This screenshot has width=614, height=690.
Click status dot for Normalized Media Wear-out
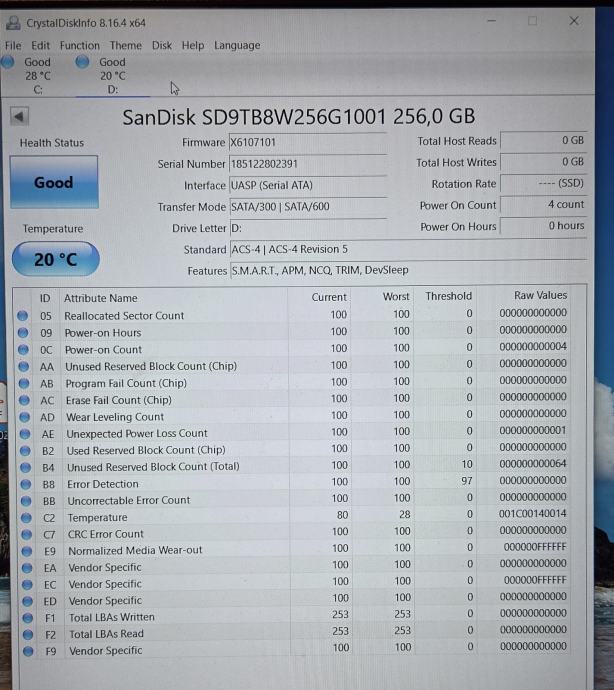click(27, 551)
